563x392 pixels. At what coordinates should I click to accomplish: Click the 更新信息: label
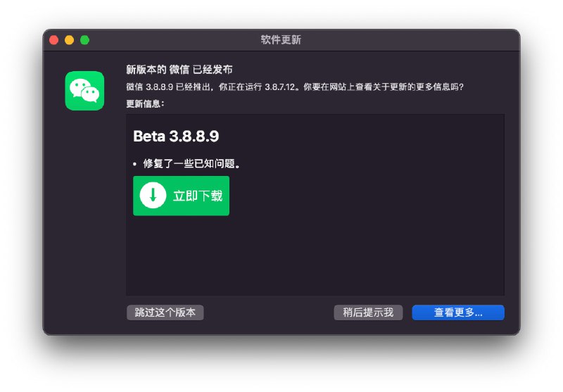145,103
